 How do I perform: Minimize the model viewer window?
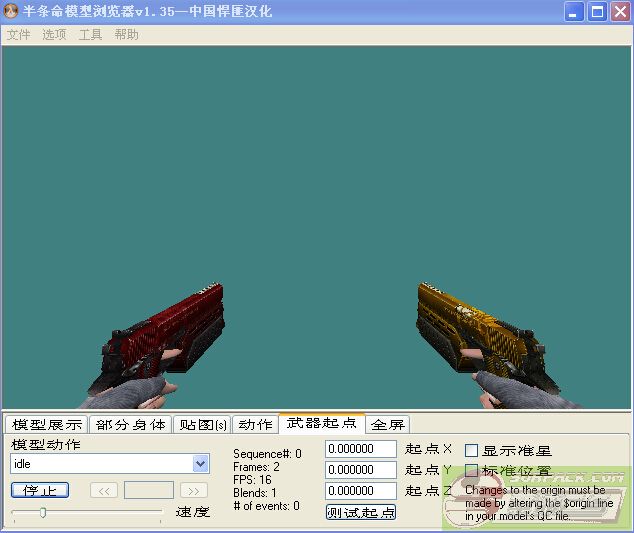574,12
